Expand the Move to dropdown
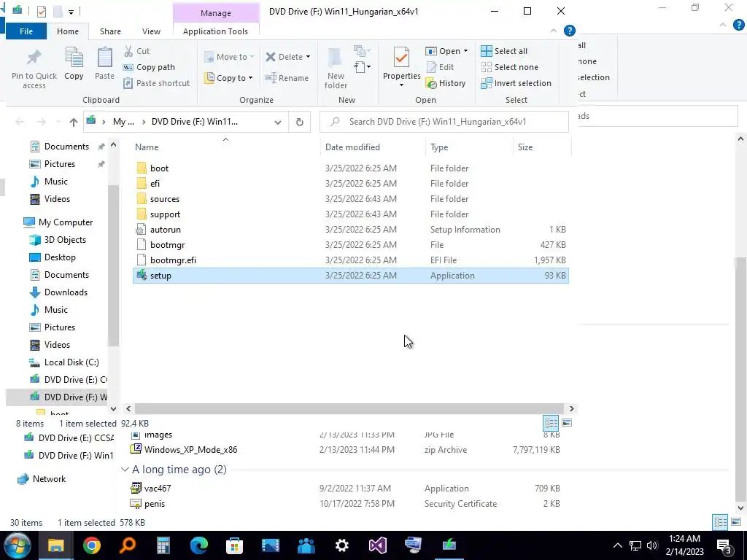Image resolution: width=747 pixels, height=560 pixels. [x=252, y=57]
